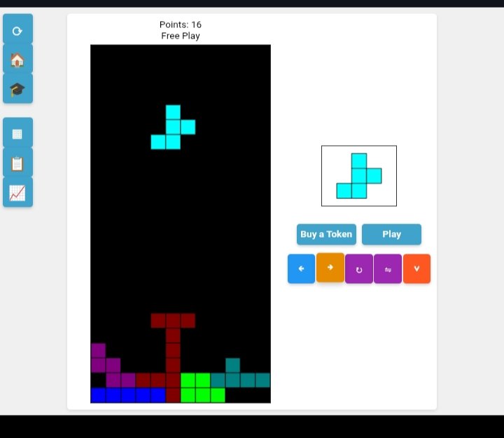Click the Play button

point(391,234)
